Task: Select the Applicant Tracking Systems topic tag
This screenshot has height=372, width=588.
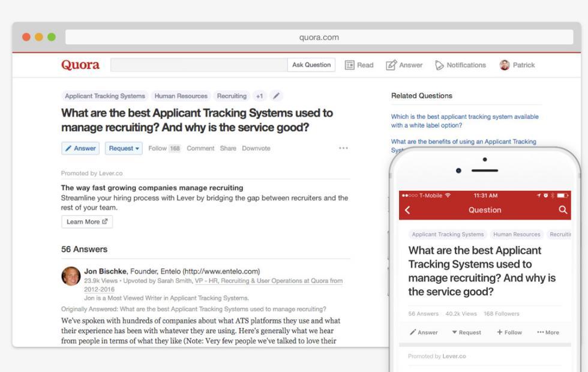Action: 105,96
